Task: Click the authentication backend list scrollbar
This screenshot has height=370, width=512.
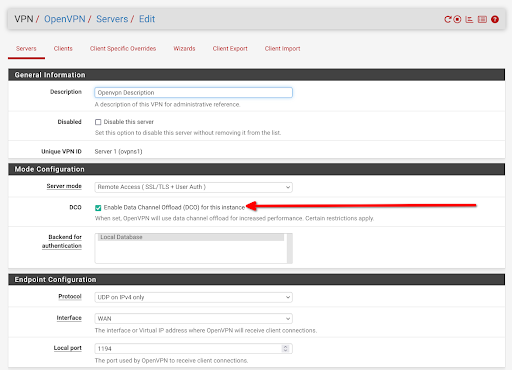Action: (x=290, y=248)
